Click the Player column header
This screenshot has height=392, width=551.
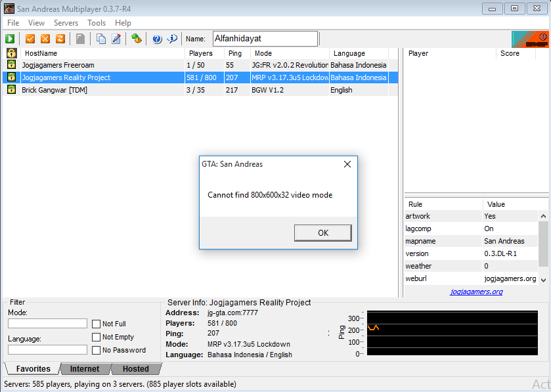pyautogui.click(x=450, y=53)
